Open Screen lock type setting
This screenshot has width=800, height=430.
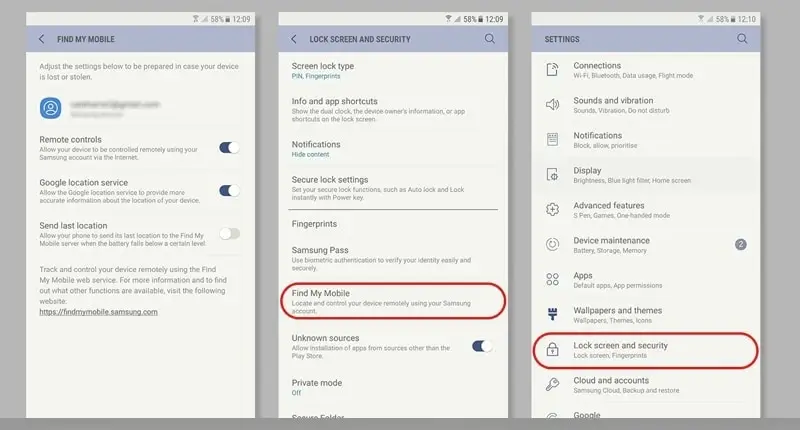pos(393,70)
